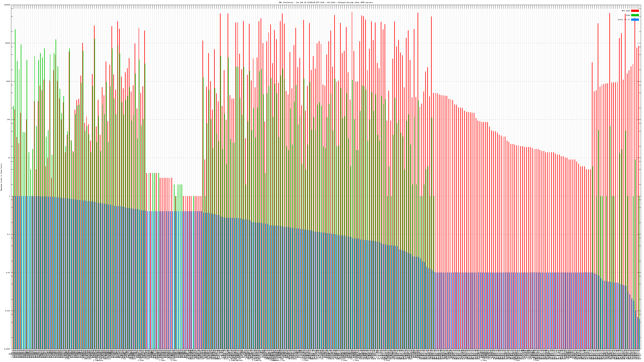Click the 100 y-axis tick label
The height and width of the screenshot is (362, 644).
click(x=9, y=120)
